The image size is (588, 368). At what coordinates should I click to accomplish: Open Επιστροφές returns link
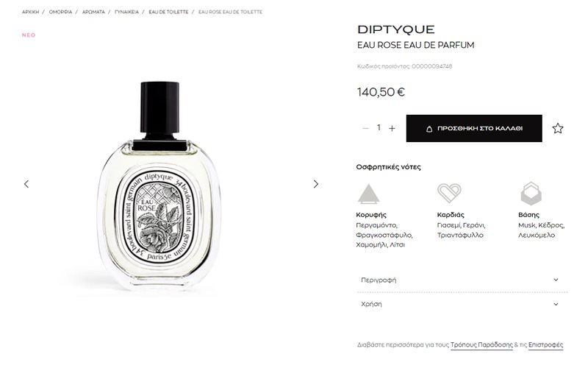point(545,344)
